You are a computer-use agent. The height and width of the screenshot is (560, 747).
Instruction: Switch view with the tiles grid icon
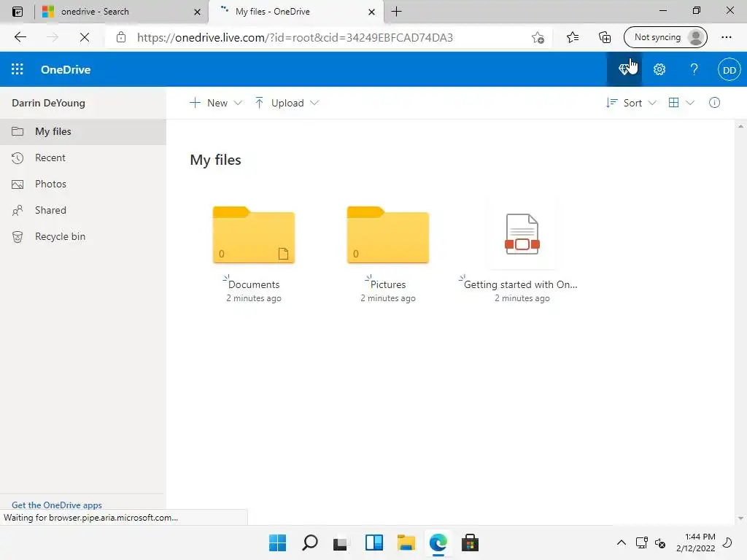673,103
